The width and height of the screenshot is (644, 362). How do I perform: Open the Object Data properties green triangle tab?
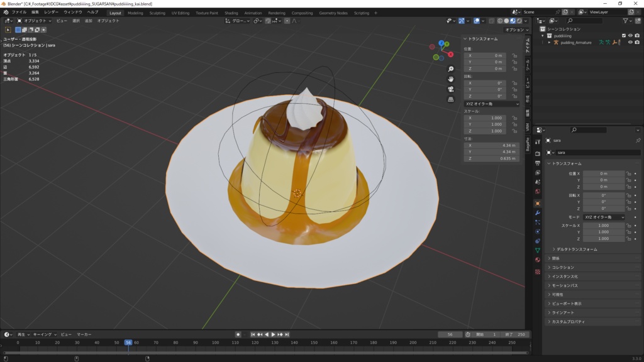point(538,250)
